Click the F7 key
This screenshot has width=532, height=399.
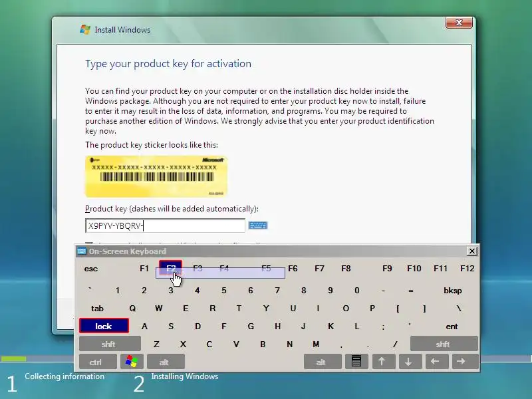319,269
